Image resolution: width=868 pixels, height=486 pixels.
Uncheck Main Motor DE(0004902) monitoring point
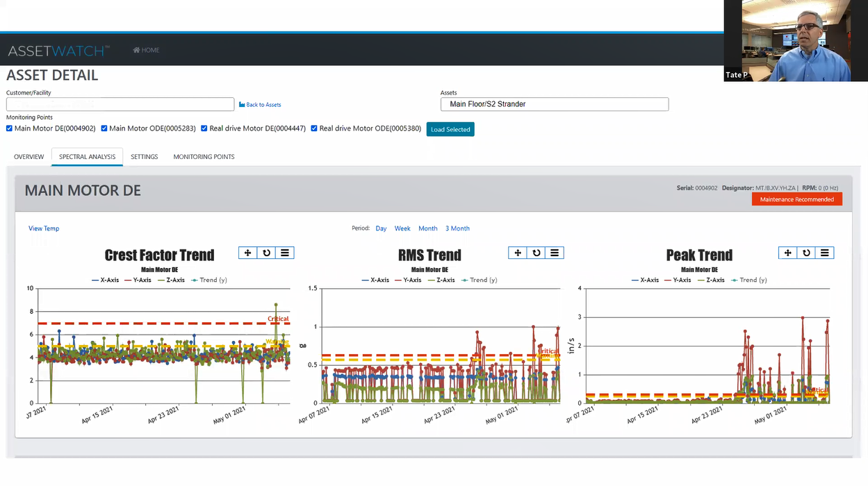click(10, 128)
